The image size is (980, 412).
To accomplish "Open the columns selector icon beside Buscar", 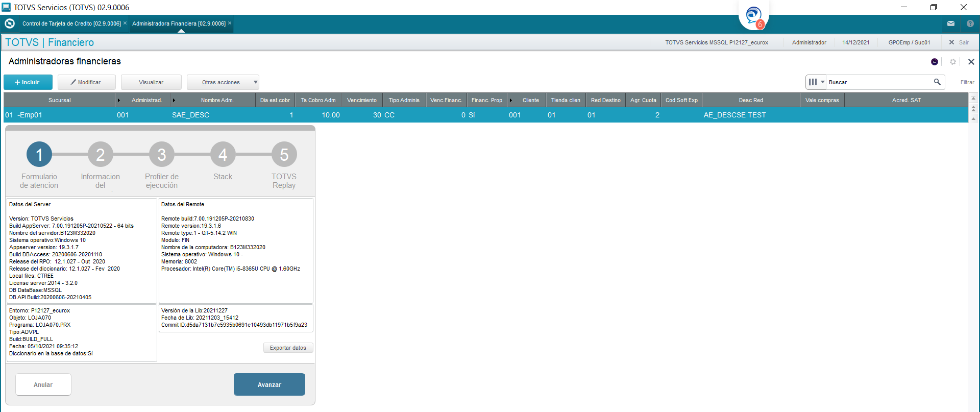I will click(x=816, y=82).
